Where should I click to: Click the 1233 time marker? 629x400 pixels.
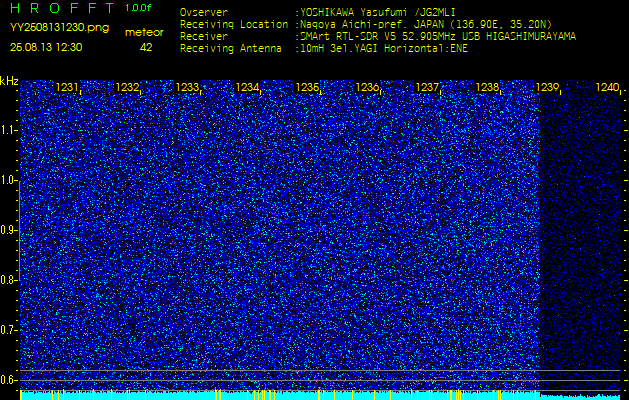(187, 87)
